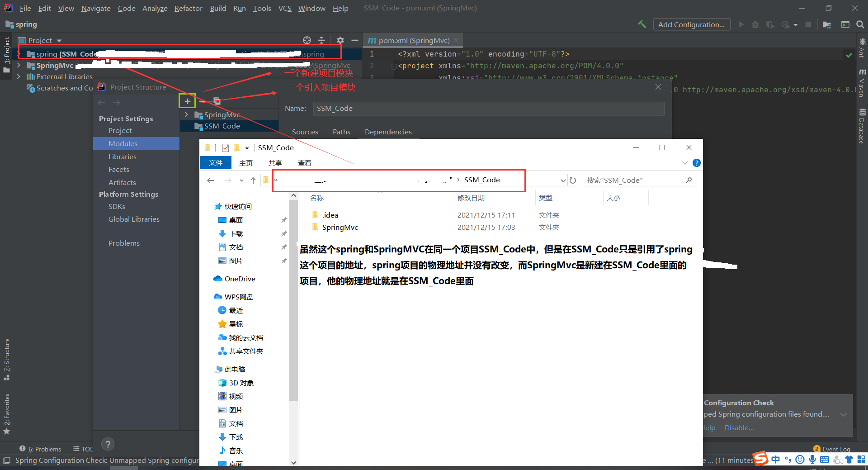Expand the External Libraries tree node

[x=19, y=76]
